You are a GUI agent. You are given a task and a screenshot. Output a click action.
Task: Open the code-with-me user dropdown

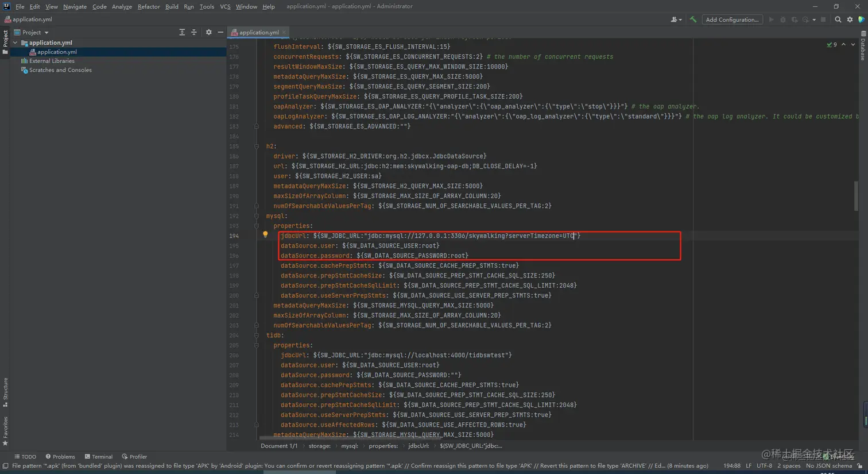pos(676,20)
